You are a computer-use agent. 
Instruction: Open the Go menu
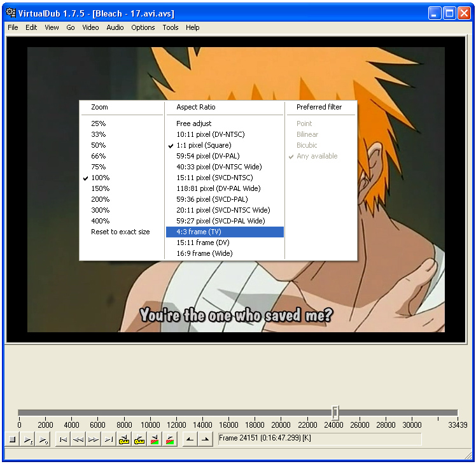71,27
